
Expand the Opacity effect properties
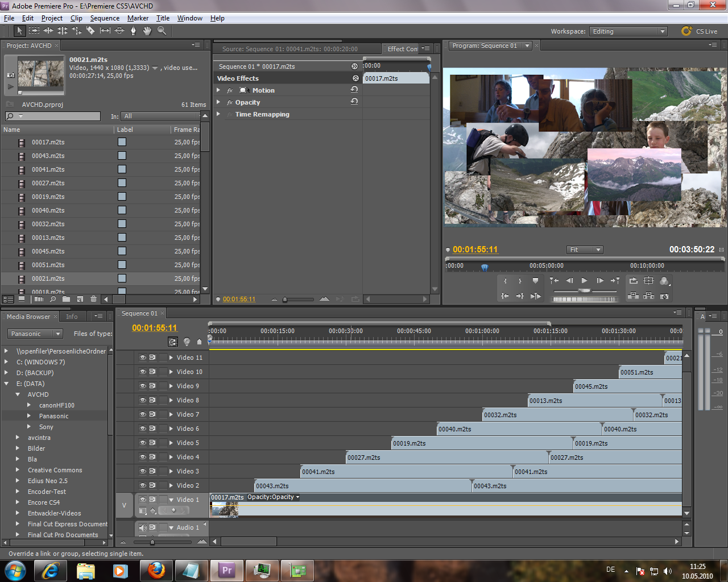click(218, 102)
